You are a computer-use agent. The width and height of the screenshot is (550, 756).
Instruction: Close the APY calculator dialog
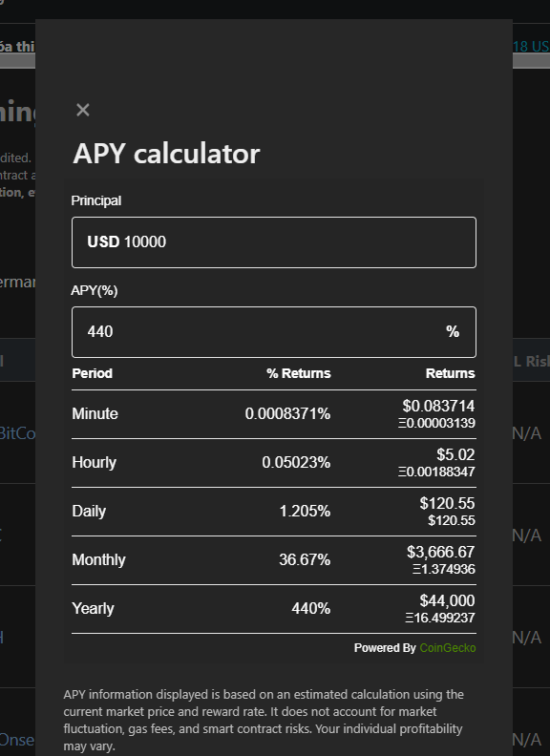coord(83,110)
